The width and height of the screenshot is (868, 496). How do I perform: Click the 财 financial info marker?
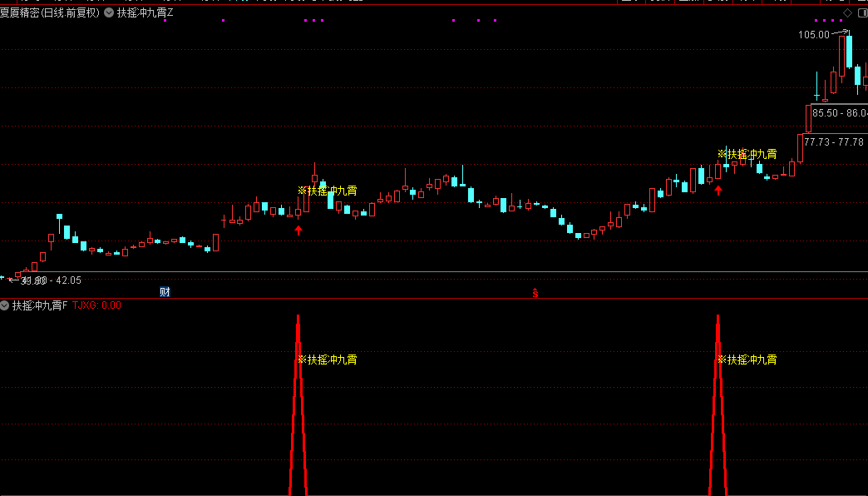(x=165, y=292)
